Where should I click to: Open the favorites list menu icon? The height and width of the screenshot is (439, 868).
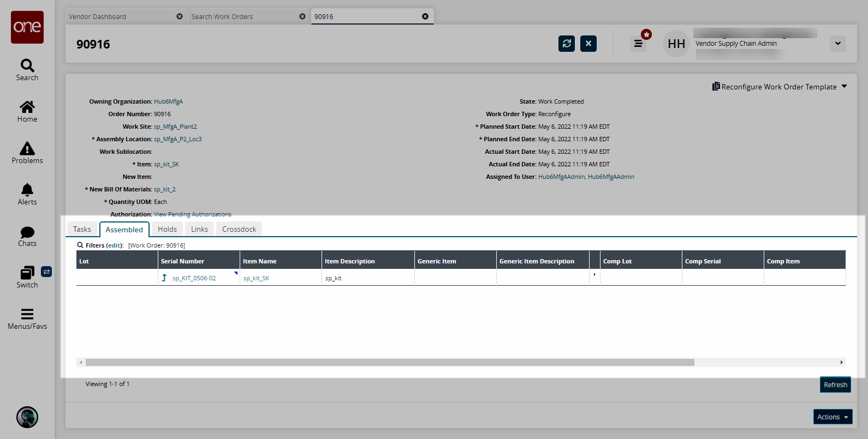(638, 44)
